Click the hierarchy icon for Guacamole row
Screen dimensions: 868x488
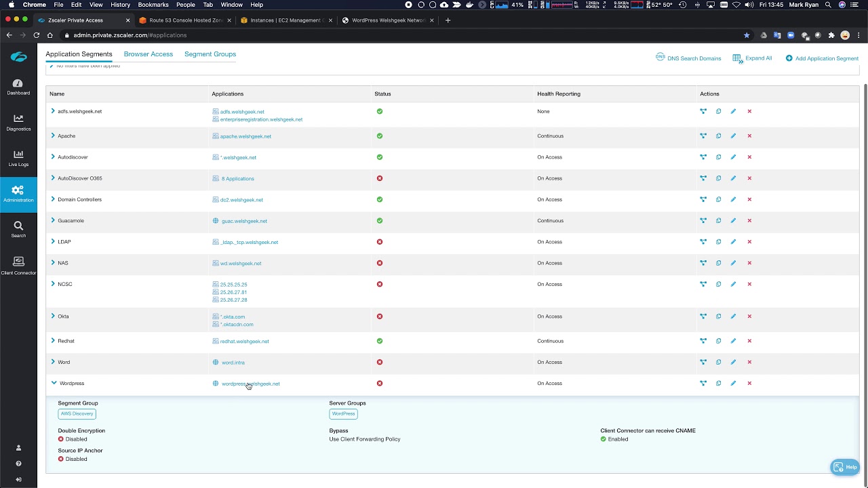click(x=703, y=220)
